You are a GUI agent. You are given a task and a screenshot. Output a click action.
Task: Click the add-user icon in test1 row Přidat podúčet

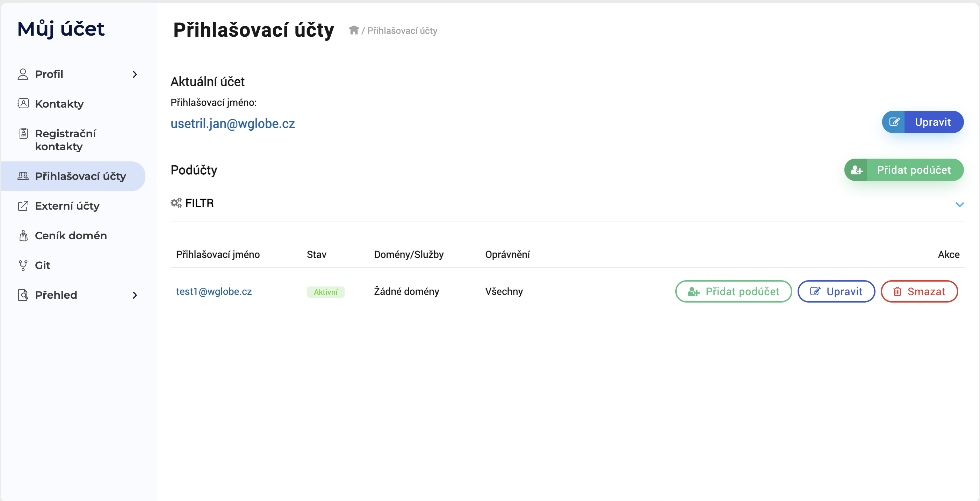[693, 292]
